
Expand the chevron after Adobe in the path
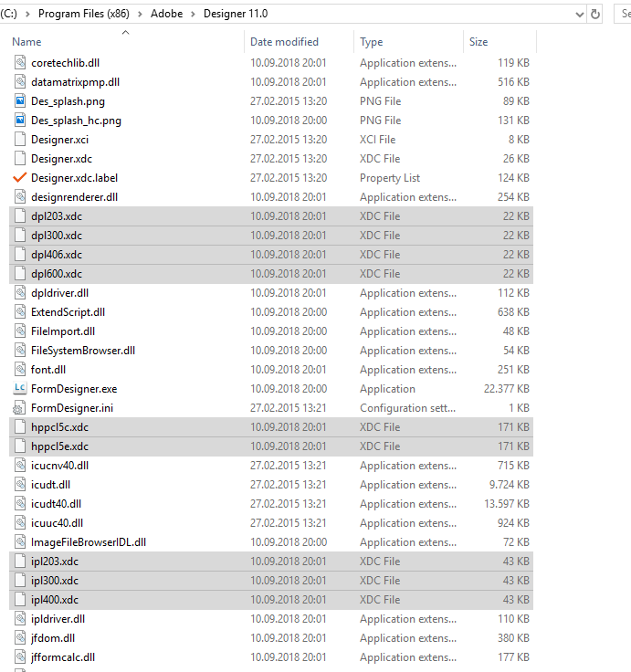point(194,14)
